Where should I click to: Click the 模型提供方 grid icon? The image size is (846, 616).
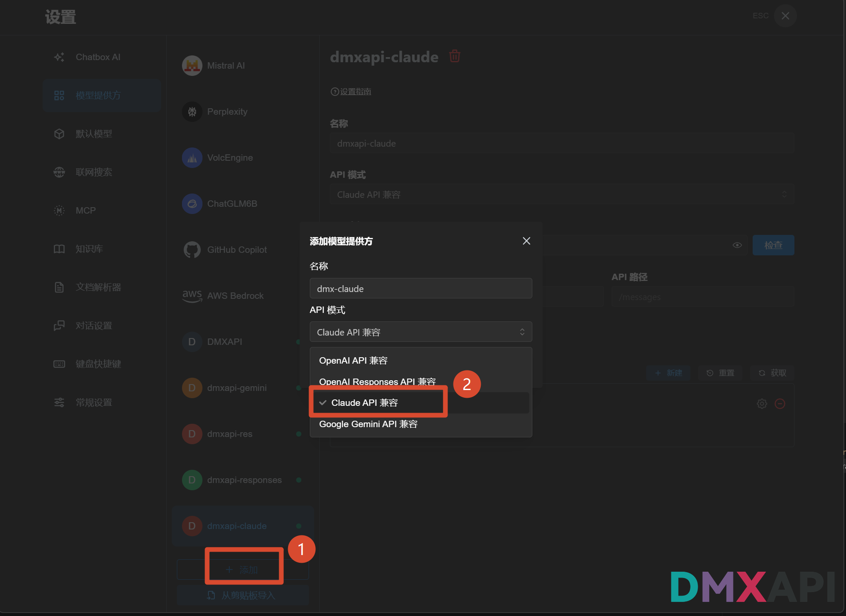click(x=59, y=95)
